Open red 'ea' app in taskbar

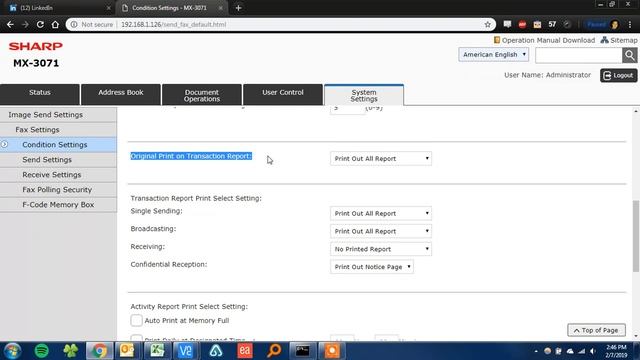[x=244, y=351]
